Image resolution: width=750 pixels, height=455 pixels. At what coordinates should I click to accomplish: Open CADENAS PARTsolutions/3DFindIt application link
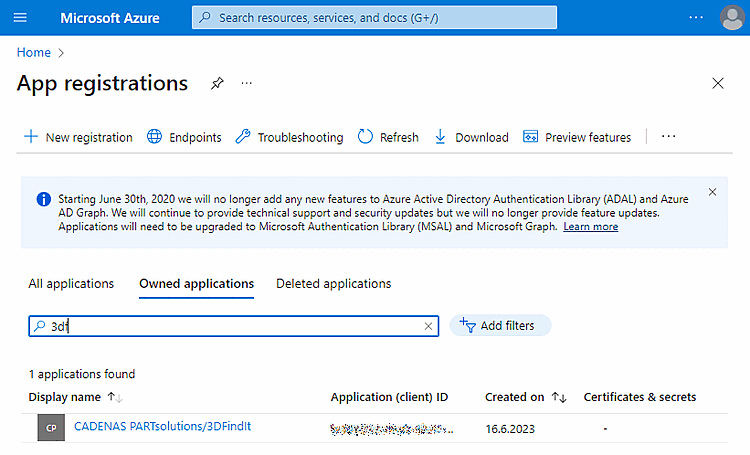coord(162,426)
